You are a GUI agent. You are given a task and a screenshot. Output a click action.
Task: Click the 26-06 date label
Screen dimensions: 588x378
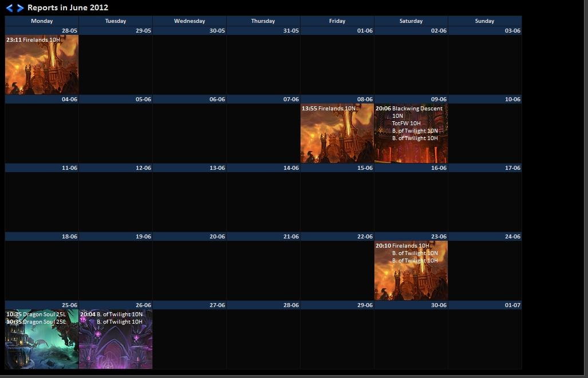click(x=143, y=305)
